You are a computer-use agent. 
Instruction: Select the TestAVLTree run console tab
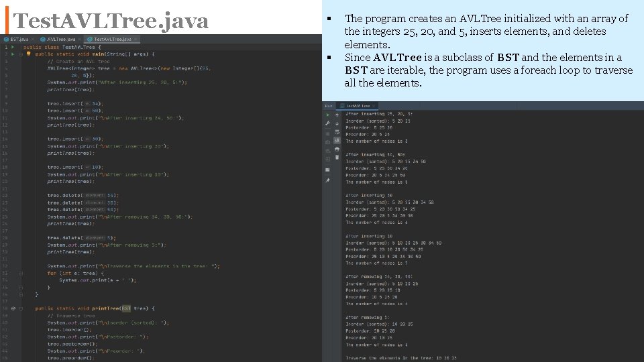(357, 106)
